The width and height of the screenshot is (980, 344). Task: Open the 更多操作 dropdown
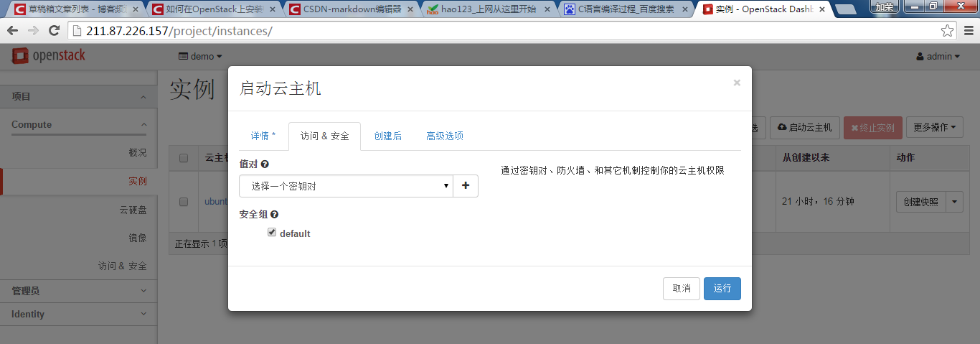934,128
